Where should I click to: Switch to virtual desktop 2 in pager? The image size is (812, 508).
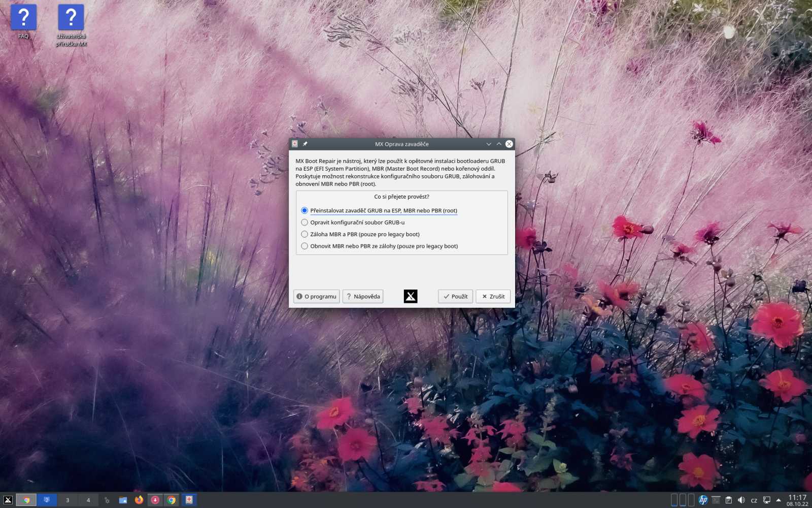[47, 500]
